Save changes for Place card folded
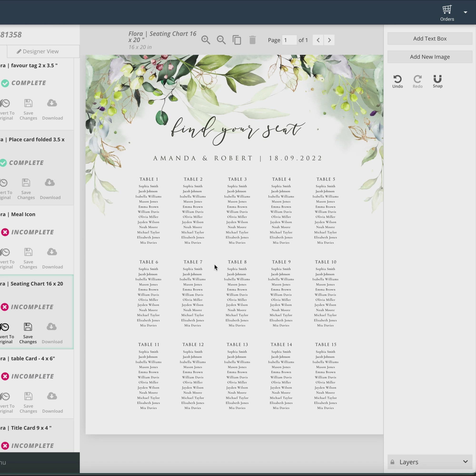Image resolution: width=476 pixels, height=476 pixels. pyautogui.click(x=26, y=189)
